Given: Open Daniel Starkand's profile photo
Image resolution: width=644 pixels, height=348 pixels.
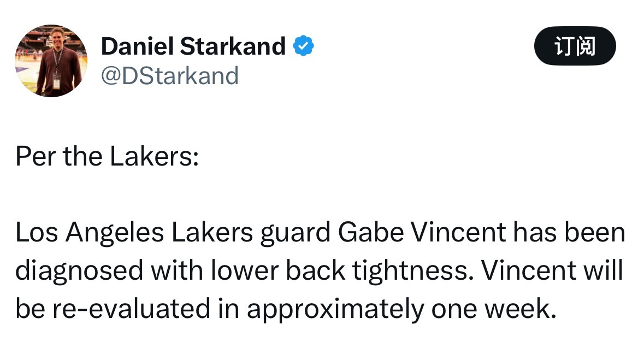Looking at the screenshot, I should (51, 61).
